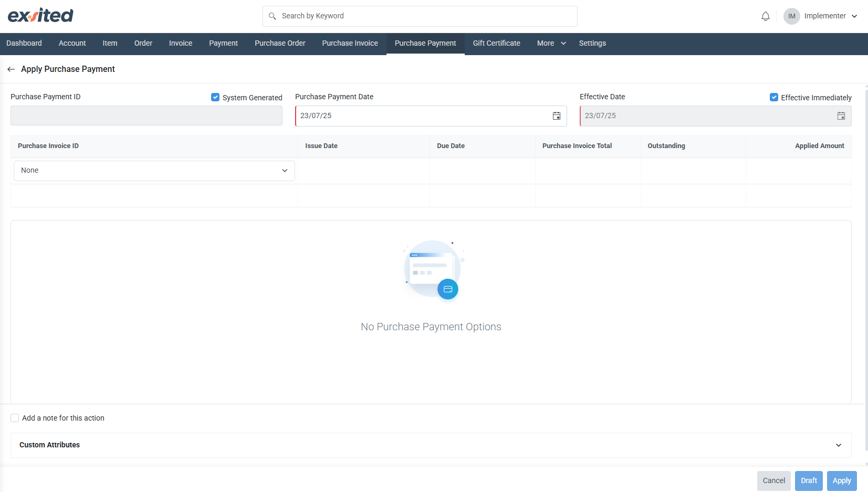Open the Purchase Order tab
Viewport: 868px width, 492px height.
280,44
